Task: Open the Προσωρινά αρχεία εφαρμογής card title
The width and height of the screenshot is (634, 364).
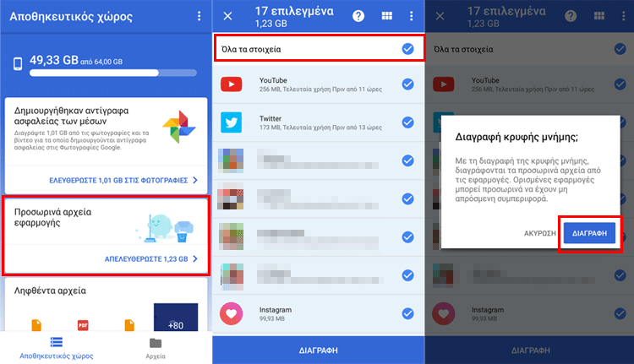Action: (52, 217)
